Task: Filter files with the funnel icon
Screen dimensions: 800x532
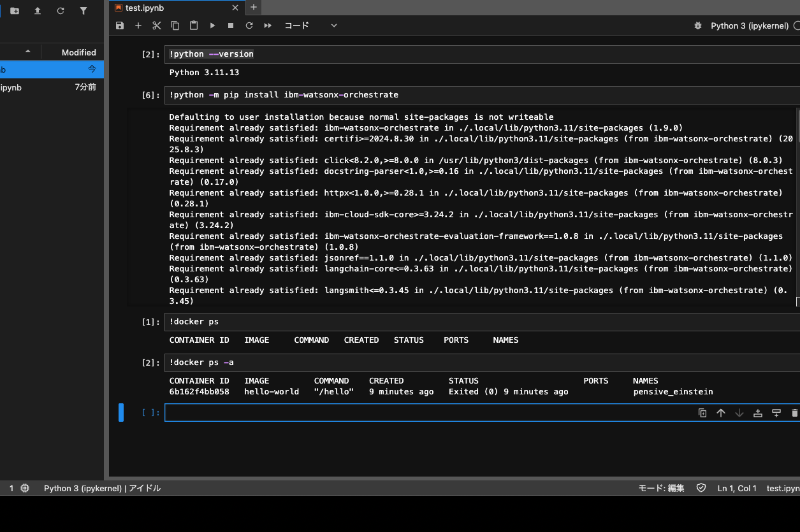Action: pos(84,11)
